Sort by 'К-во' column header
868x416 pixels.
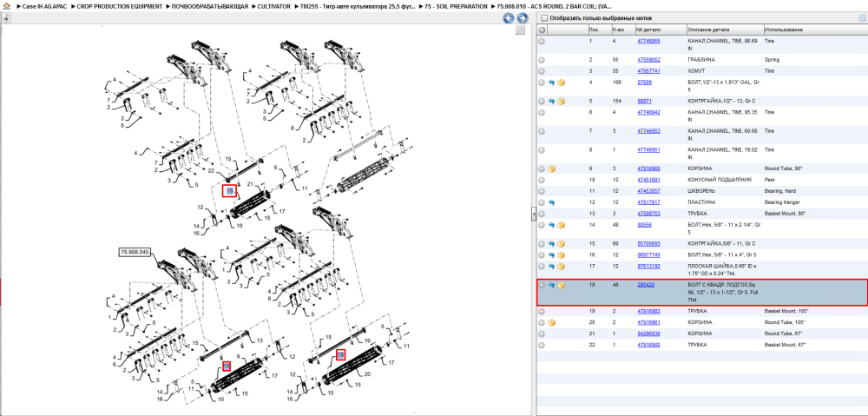[x=621, y=30]
